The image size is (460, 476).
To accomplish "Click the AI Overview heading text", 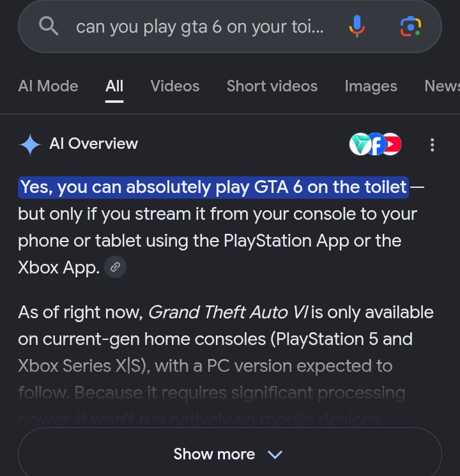I will tap(93, 143).
